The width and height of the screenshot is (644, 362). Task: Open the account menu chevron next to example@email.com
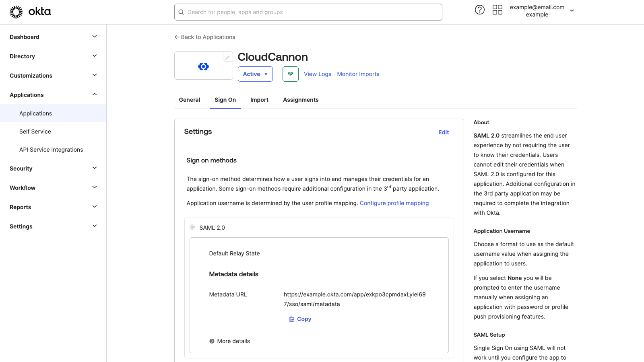[572, 10]
